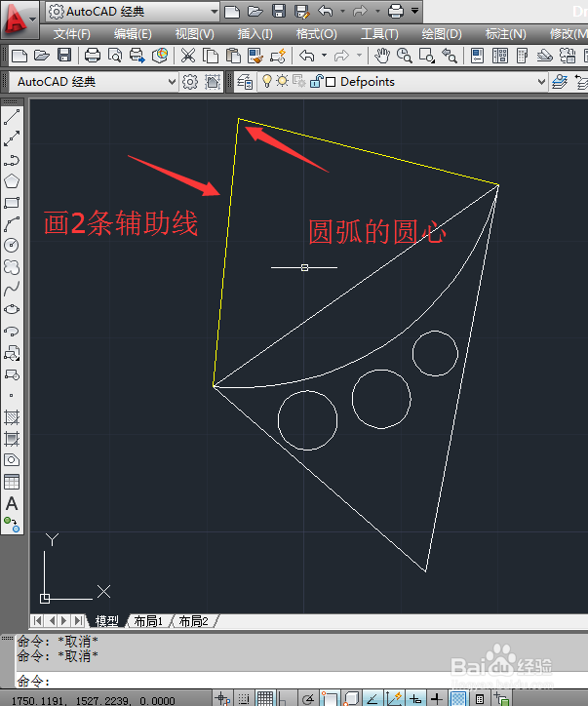The width and height of the screenshot is (588, 706).
Task: Select the Ellipse tool
Action: click(12, 309)
